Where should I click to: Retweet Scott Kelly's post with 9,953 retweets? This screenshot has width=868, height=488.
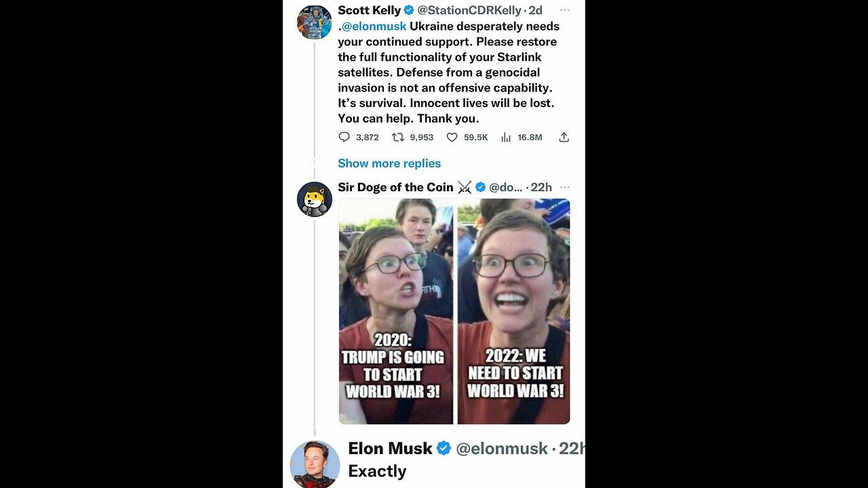[398, 137]
